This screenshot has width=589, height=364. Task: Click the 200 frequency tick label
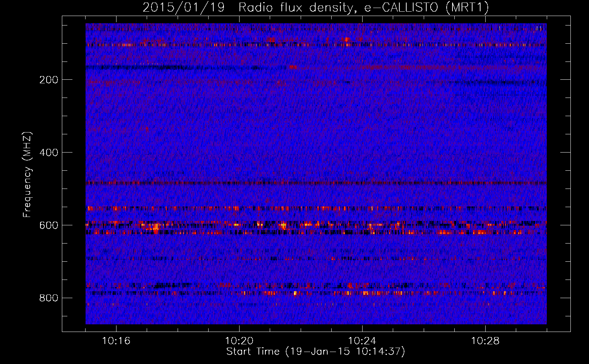49,80
